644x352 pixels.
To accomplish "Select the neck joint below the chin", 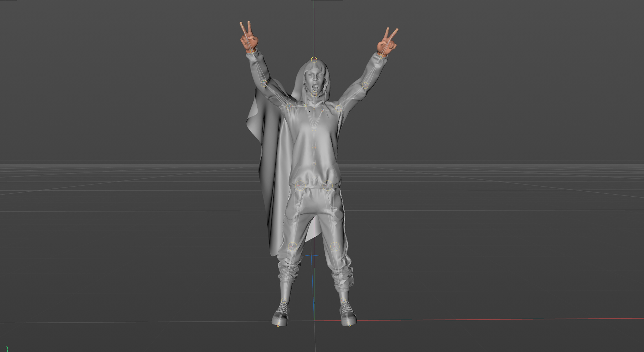I will tap(314, 94).
